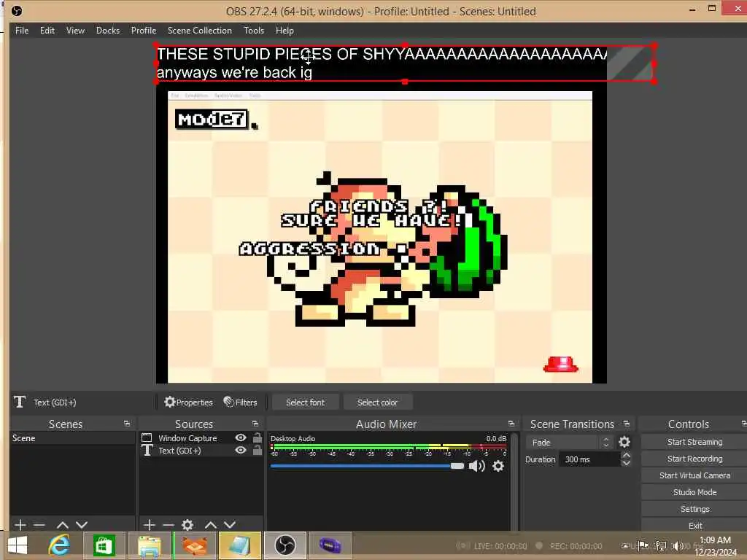747x560 pixels.
Task: Toggle lock on Window Capture source
Action: point(258,437)
